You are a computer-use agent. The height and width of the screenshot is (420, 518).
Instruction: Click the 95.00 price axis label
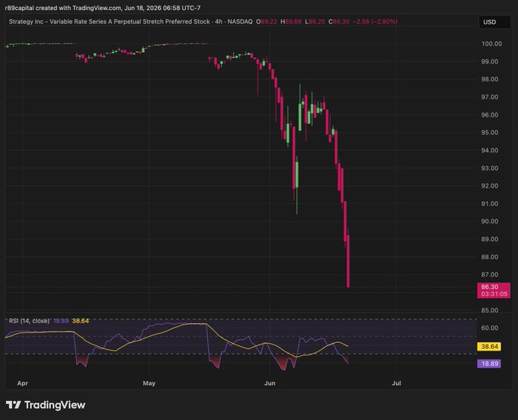click(x=490, y=133)
